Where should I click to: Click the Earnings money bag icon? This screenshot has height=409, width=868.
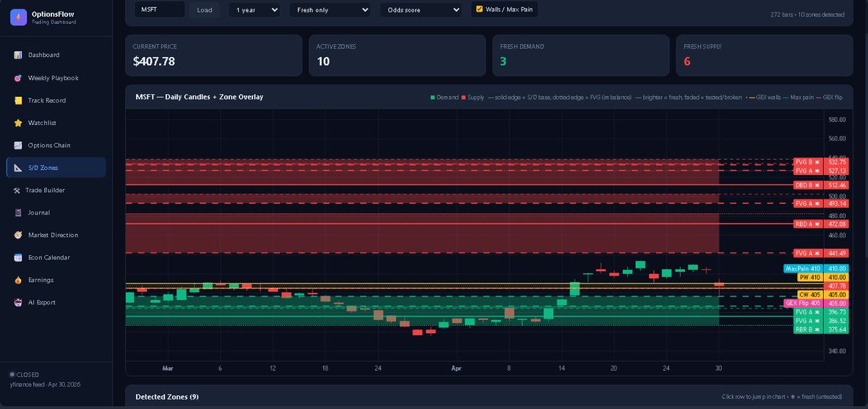pos(17,280)
